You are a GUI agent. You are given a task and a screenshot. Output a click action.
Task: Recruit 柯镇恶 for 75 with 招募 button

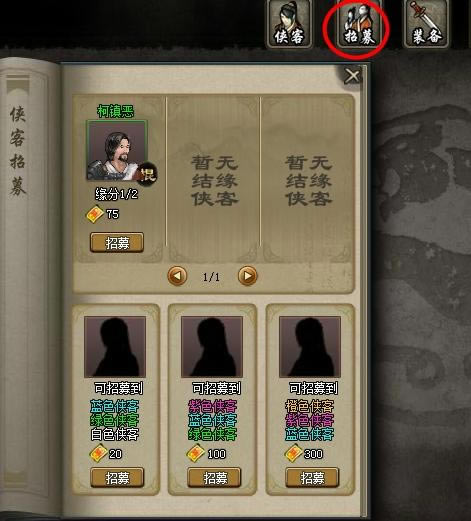point(117,243)
